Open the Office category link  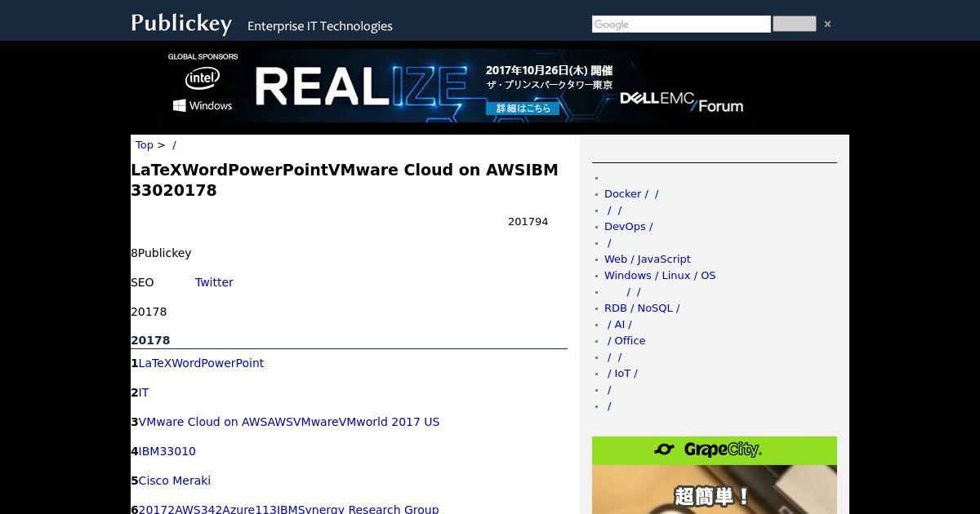(625, 341)
